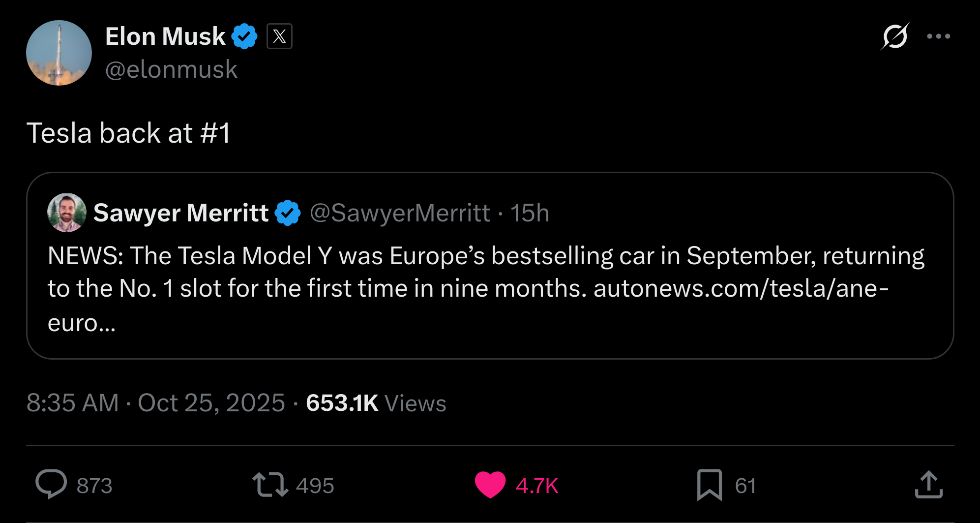Image resolution: width=980 pixels, height=523 pixels.
Task: View the 653.1K Views analytics
Action: click(376, 403)
